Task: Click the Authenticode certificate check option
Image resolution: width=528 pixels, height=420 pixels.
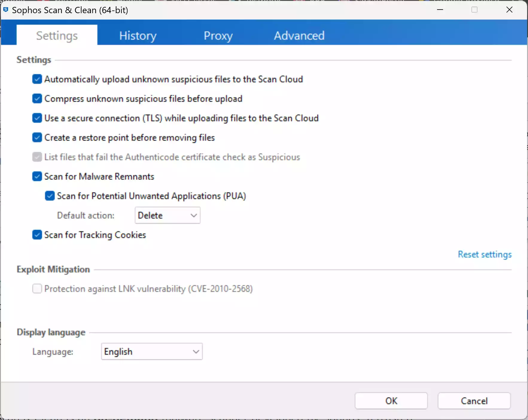Action: click(37, 157)
